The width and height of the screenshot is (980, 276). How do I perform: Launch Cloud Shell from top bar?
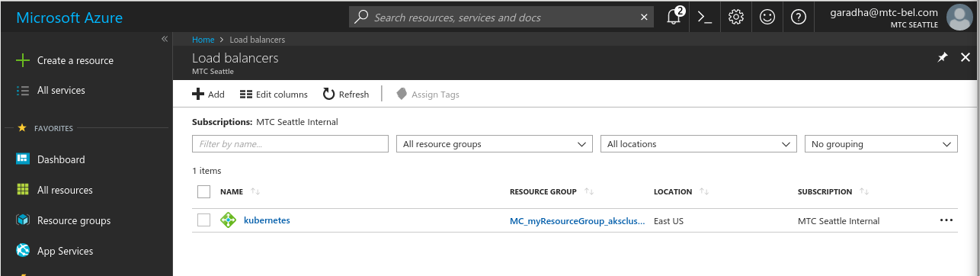click(705, 17)
